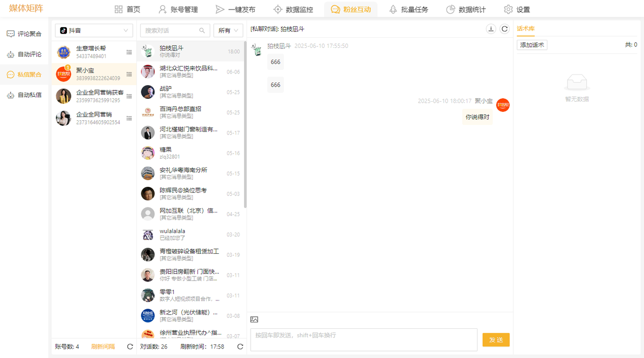This screenshot has height=358, width=644.
Task: Click the 添加话术 button
Action: click(532, 45)
